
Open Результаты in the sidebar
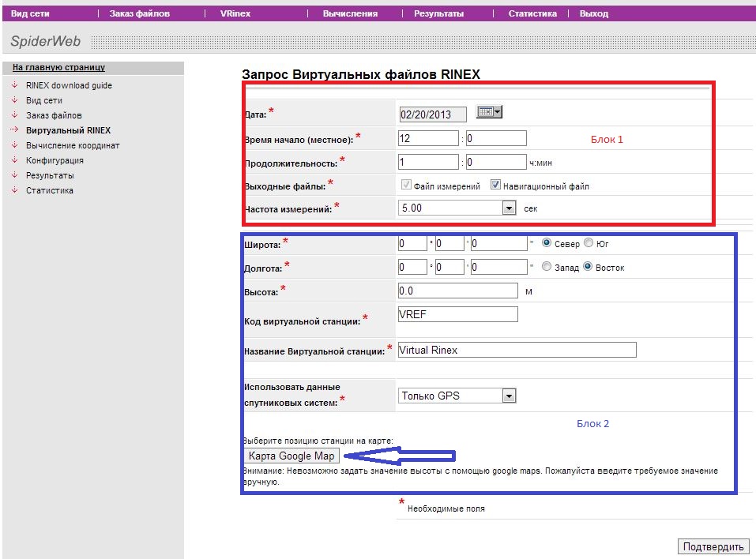click(50, 175)
